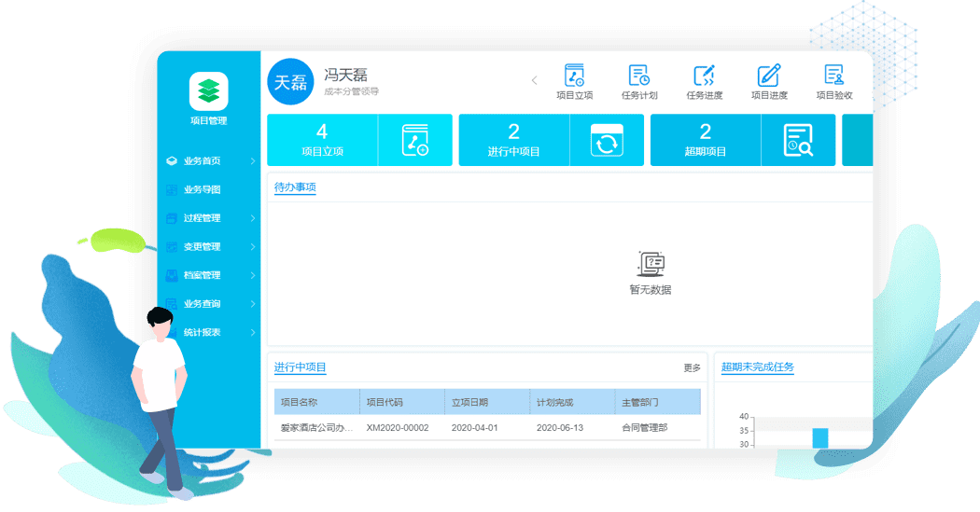Screen dimensions: 980x512
Task: Open 业务导图 in the sidebar
Action: [x=202, y=190]
